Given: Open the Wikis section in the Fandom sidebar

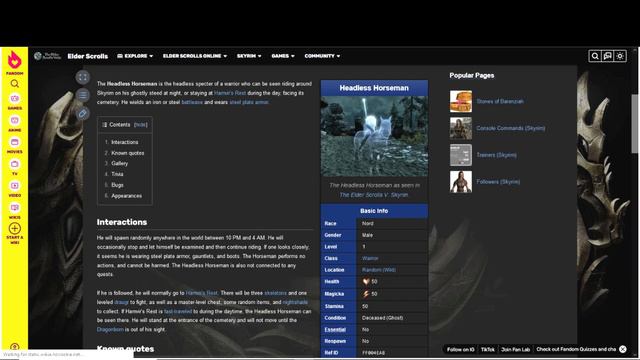Looking at the screenshot, I should tap(15, 211).
